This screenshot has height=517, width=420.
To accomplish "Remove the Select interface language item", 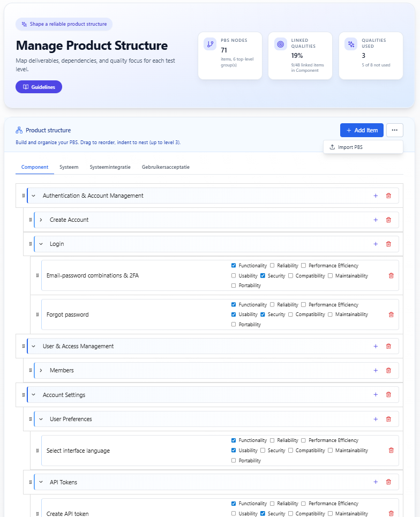I will pyautogui.click(x=391, y=451).
